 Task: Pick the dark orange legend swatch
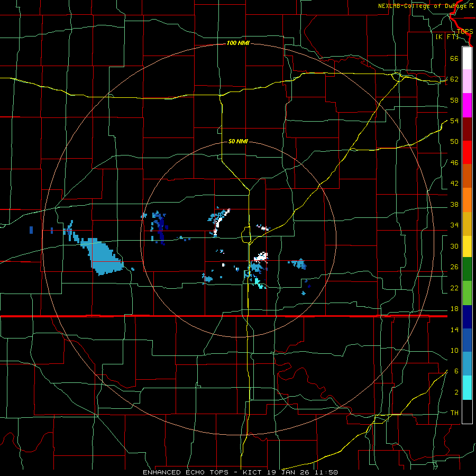coord(467,176)
